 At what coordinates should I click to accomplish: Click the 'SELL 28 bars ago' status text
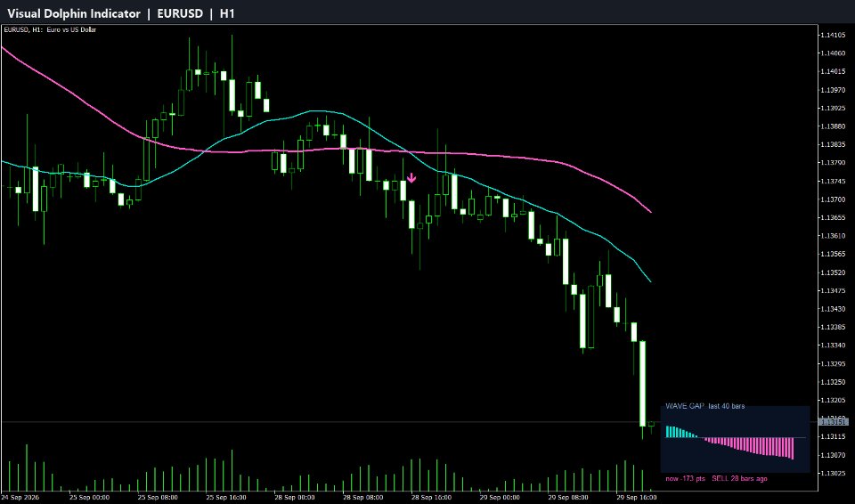pos(739,479)
